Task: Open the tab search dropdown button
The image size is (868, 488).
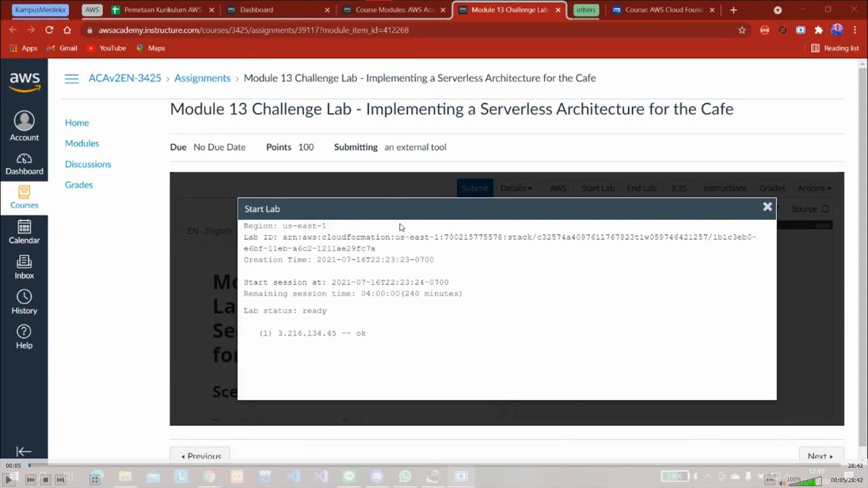Action: coord(778,10)
